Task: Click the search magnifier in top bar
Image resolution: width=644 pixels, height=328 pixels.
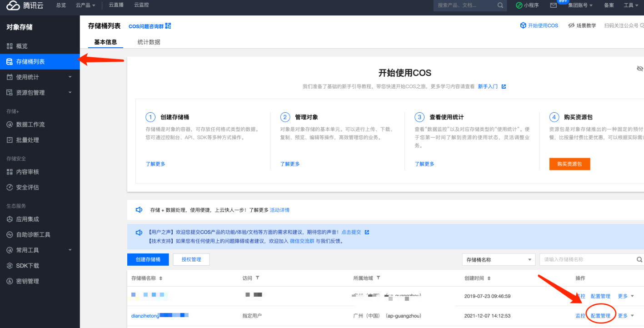Action: coord(500,5)
